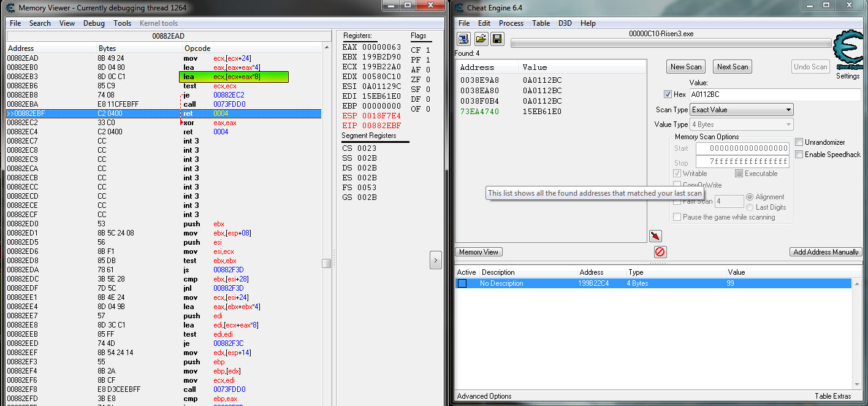Click the Next Scan button

click(732, 67)
